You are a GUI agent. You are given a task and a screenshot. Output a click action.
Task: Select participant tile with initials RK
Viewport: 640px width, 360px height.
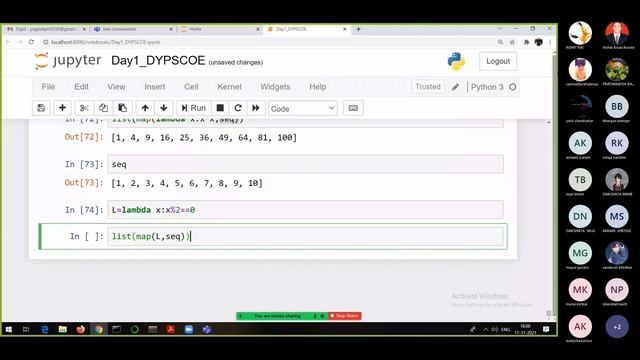617,143
